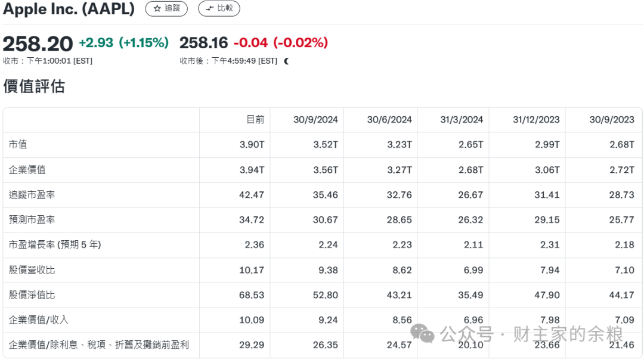Click trailing P/E value 28.73

(x=622, y=194)
